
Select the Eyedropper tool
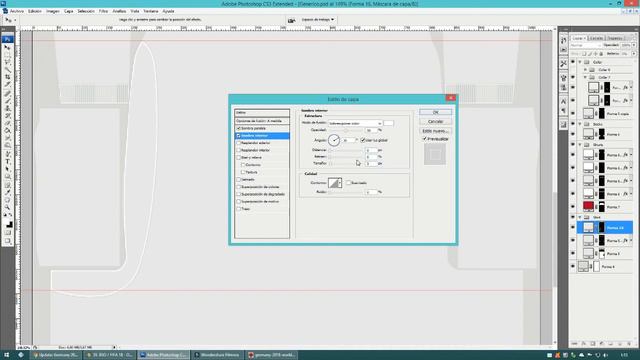click(x=7, y=193)
